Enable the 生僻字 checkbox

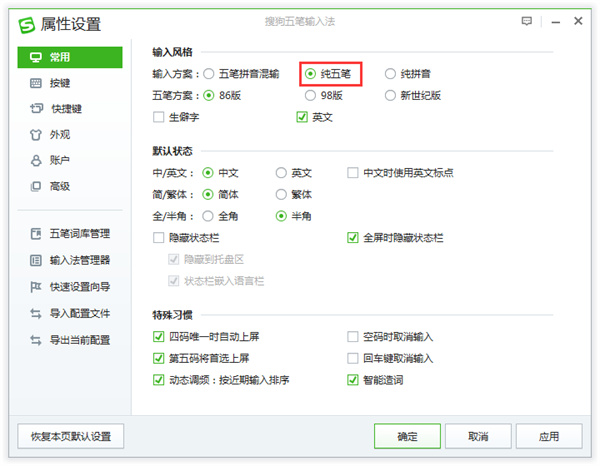click(159, 117)
